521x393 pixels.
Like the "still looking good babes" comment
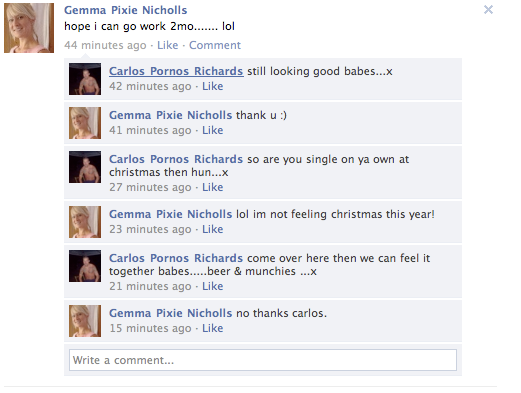[x=212, y=86]
